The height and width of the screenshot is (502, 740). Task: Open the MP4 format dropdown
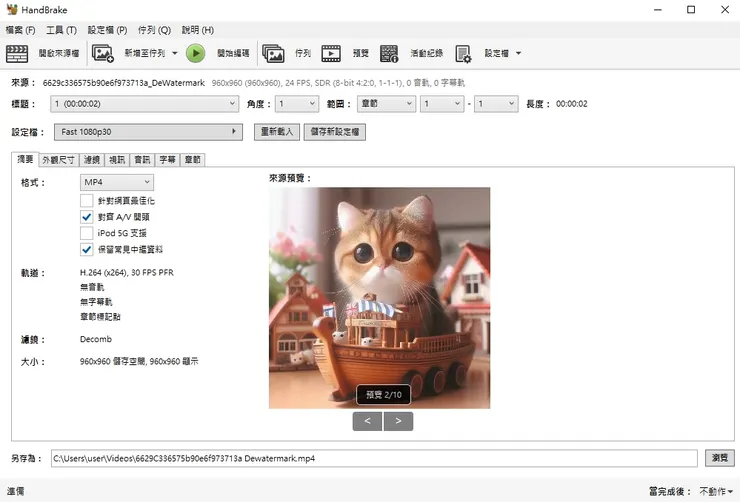click(117, 182)
